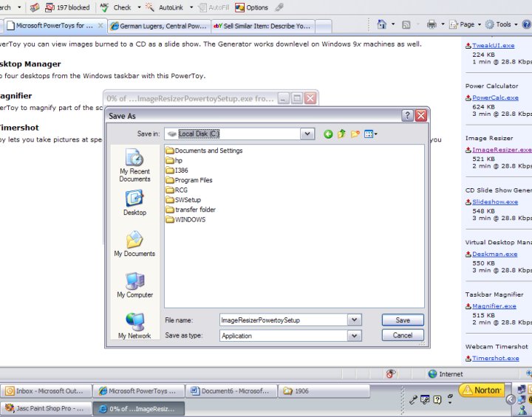Open Inbox Microsoft Outlook taskbar button
The height and width of the screenshot is (417, 532).
tap(46, 391)
